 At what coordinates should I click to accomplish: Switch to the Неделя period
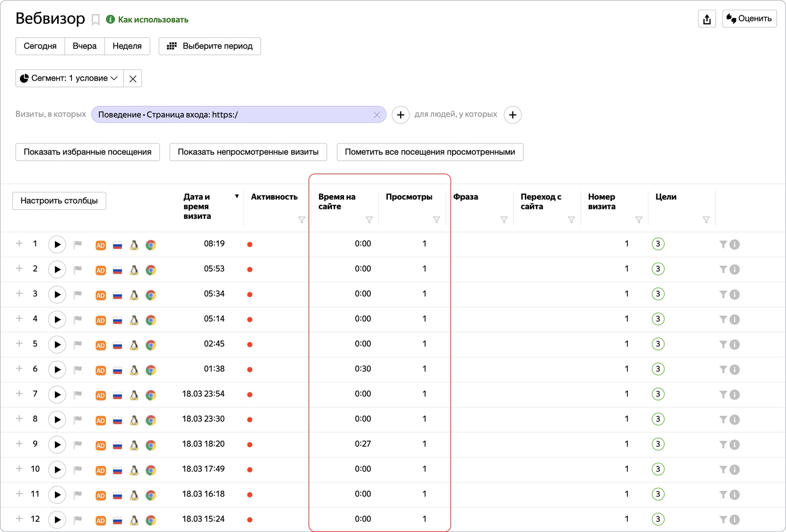pos(127,46)
